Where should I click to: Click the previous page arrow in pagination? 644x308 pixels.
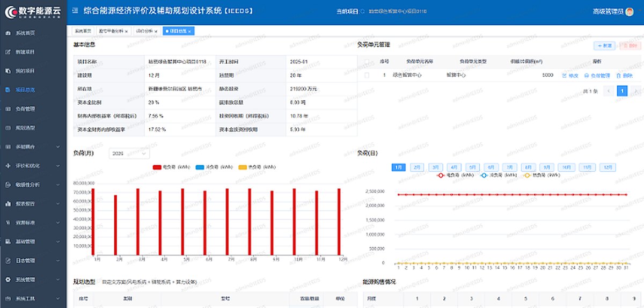[609, 91]
